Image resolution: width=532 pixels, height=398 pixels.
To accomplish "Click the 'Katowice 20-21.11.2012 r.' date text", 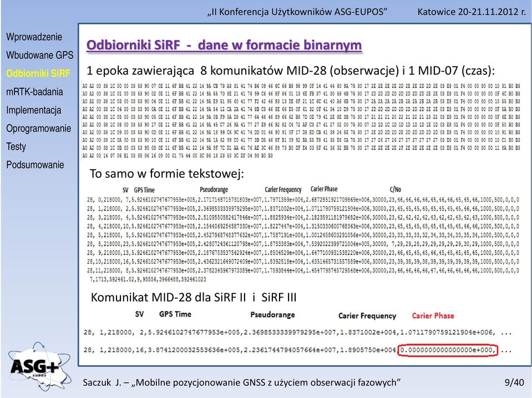I will coord(472,12).
